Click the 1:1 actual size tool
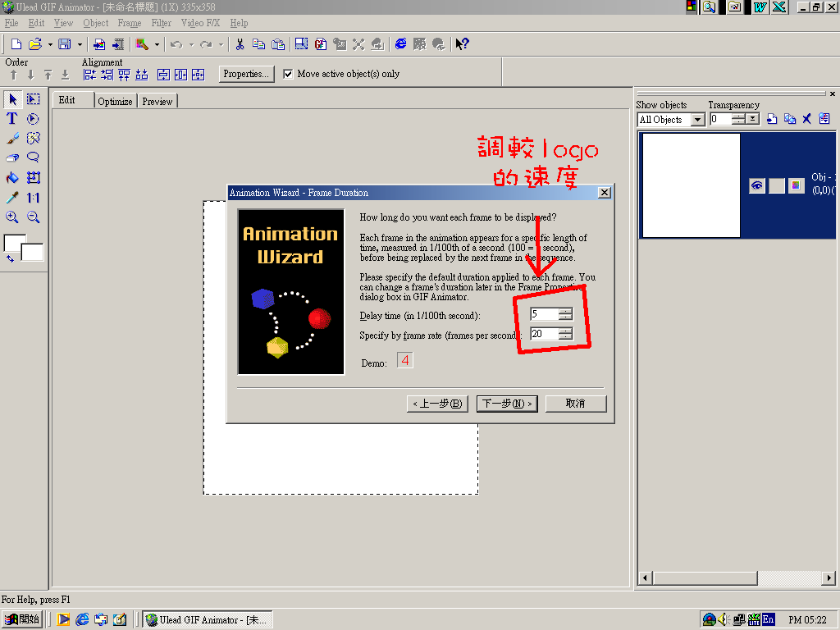840x630 pixels. click(33, 198)
